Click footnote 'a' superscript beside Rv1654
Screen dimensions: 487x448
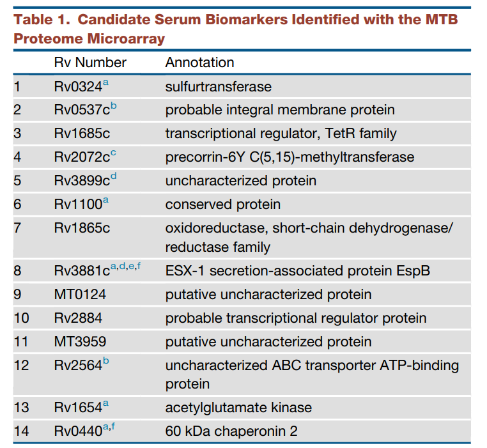pyautogui.click(x=106, y=403)
